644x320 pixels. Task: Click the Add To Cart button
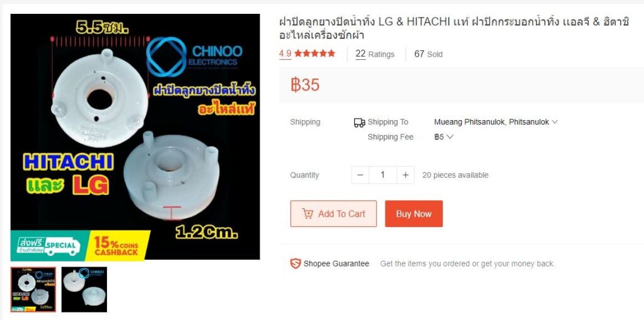(333, 214)
